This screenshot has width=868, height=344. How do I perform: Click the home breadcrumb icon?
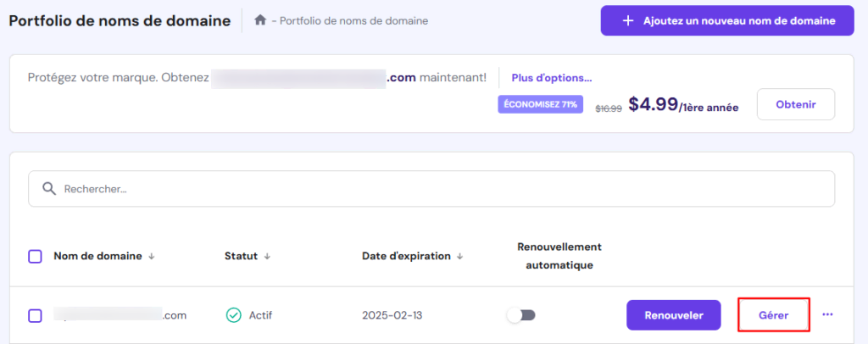tap(260, 20)
